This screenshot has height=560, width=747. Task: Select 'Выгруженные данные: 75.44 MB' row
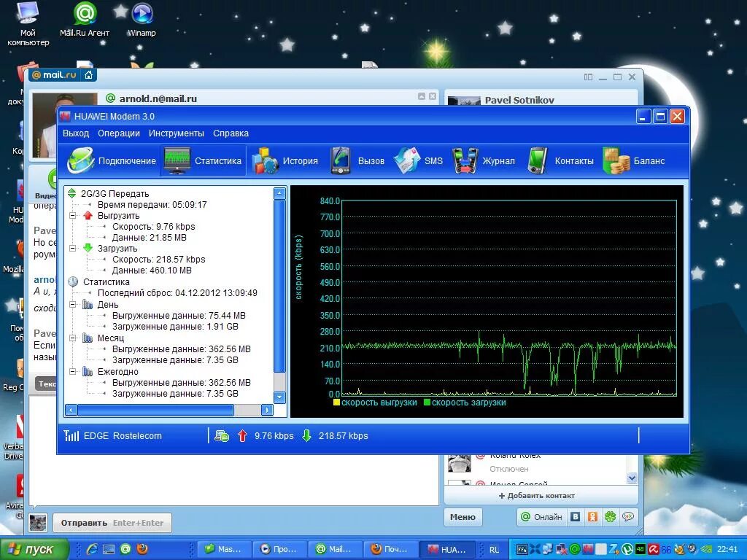[x=179, y=316]
